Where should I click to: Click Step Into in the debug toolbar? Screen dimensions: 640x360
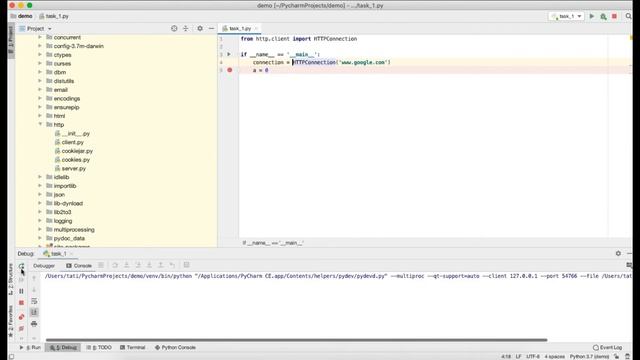point(127,265)
